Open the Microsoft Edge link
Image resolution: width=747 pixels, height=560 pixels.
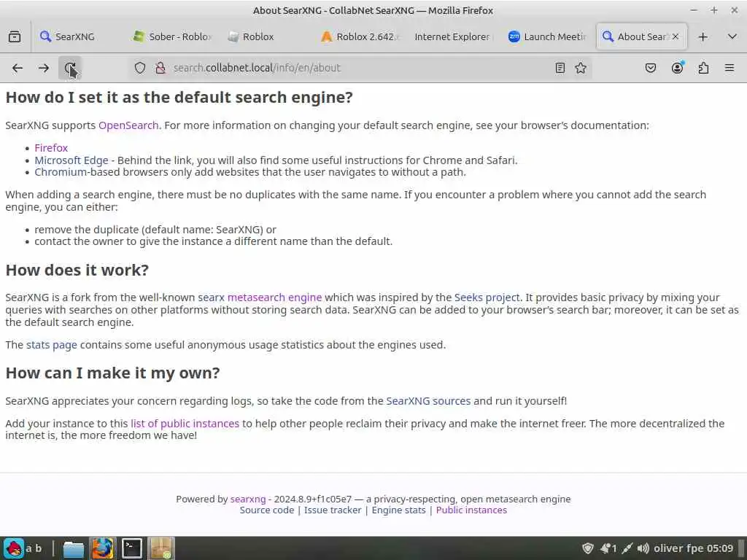(x=71, y=160)
